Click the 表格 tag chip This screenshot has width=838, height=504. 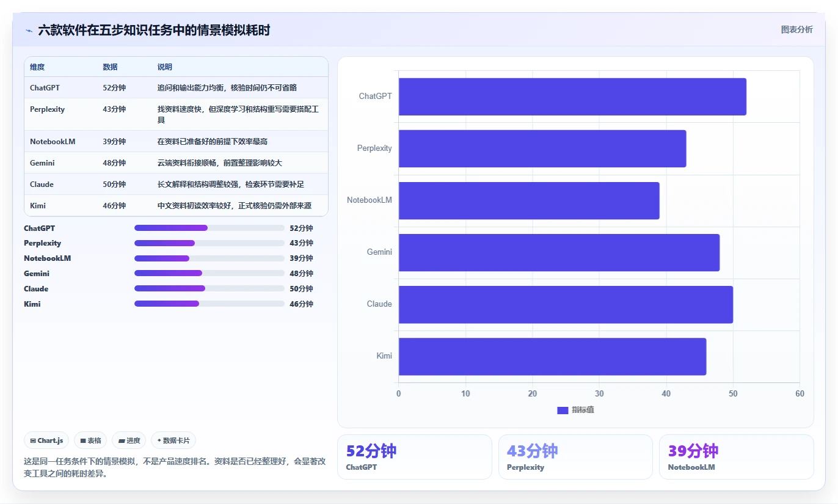click(90, 440)
